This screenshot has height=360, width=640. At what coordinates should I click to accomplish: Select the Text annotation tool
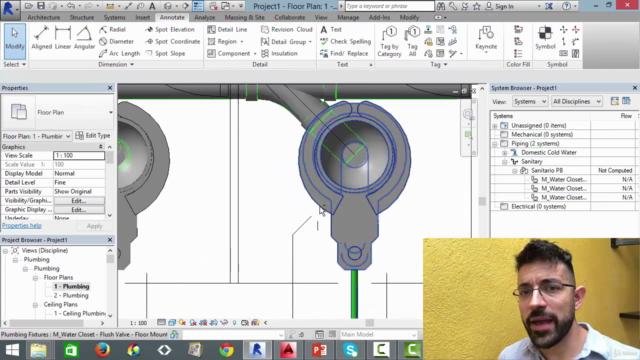click(x=331, y=29)
